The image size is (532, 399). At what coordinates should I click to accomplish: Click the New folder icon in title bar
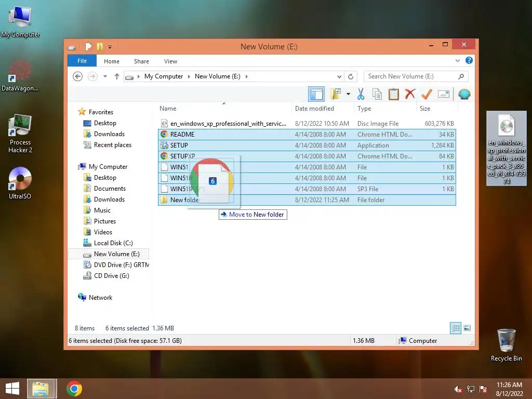click(x=100, y=46)
